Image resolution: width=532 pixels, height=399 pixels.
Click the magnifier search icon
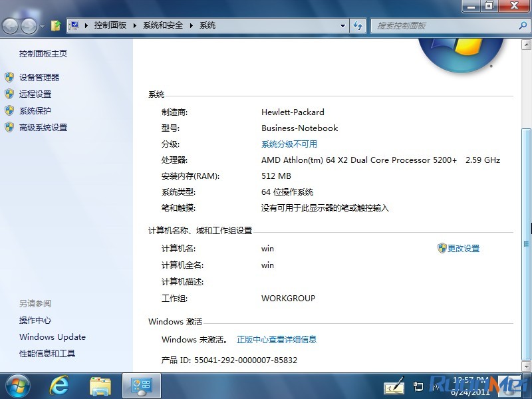pyautogui.click(x=523, y=25)
